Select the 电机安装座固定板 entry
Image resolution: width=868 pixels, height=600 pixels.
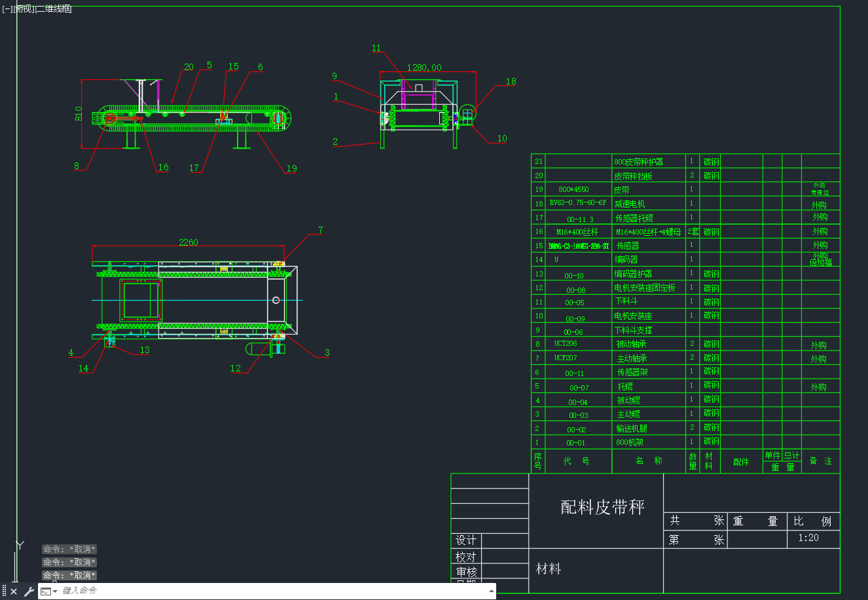pos(645,288)
